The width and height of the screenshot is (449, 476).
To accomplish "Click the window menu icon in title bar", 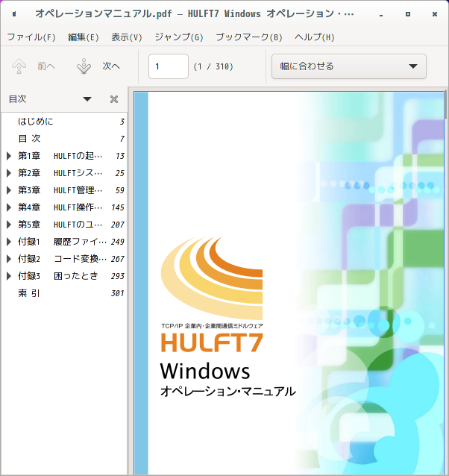I will [14, 14].
